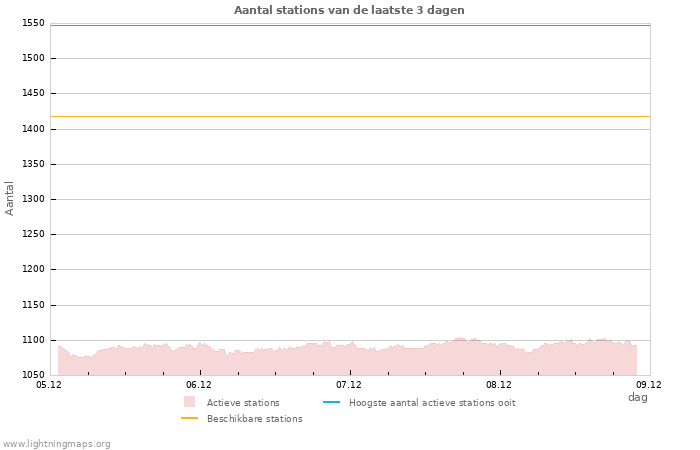This screenshot has width=700, height=450.
Task: Click the 1550 y-axis tick value
Action: point(33,23)
